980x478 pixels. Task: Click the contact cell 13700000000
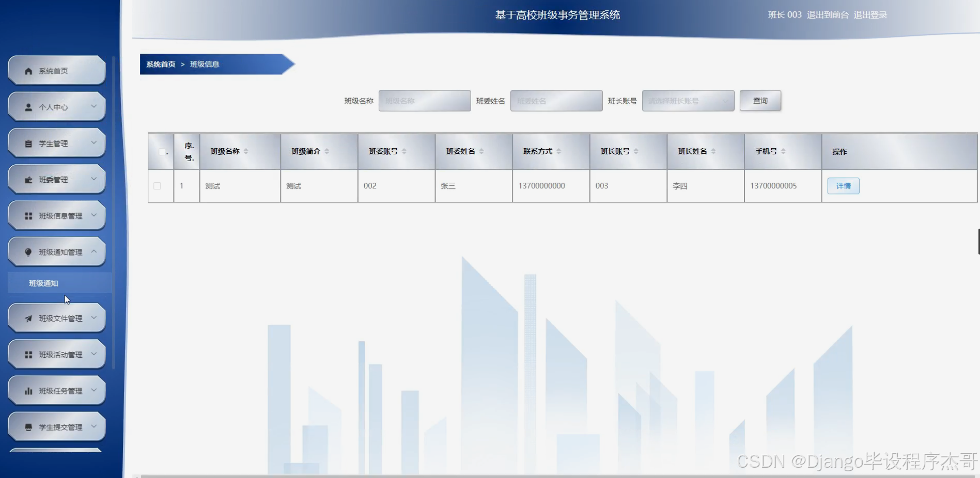click(x=541, y=186)
